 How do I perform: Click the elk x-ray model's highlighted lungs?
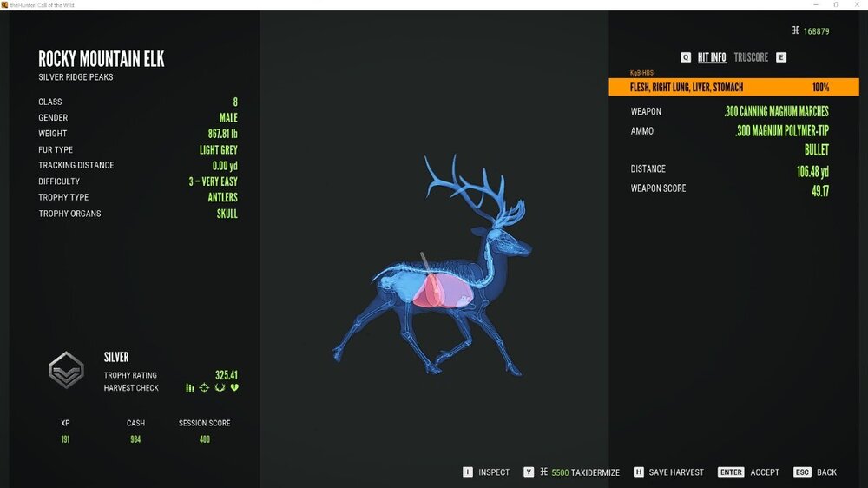click(436, 291)
